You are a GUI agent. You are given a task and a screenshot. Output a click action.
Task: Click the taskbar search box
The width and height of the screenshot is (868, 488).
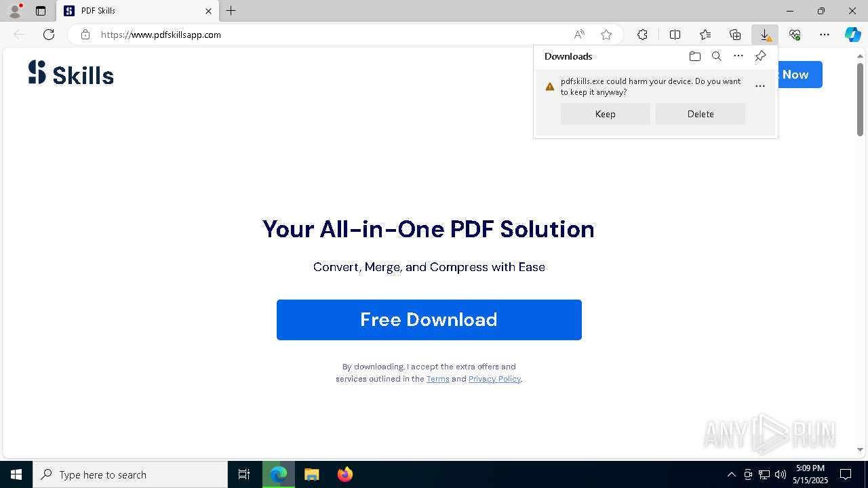pyautogui.click(x=130, y=474)
